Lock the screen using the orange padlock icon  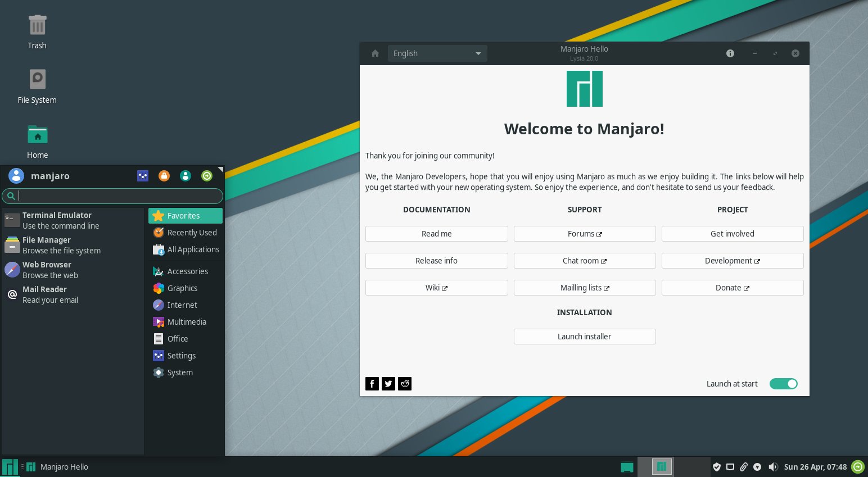click(164, 176)
